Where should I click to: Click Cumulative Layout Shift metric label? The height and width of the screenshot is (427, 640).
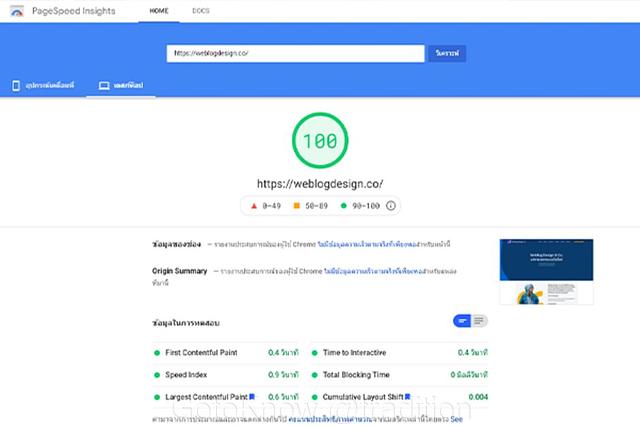coord(363,397)
